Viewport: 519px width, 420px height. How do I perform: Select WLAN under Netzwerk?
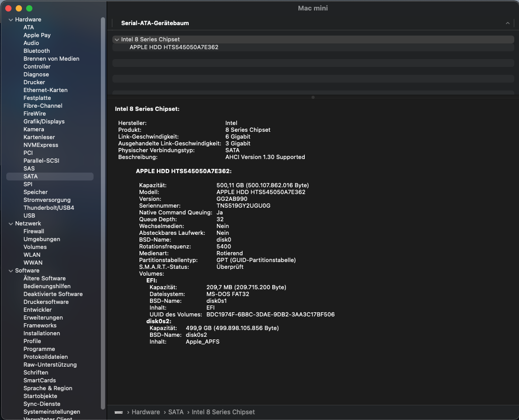[32, 255]
